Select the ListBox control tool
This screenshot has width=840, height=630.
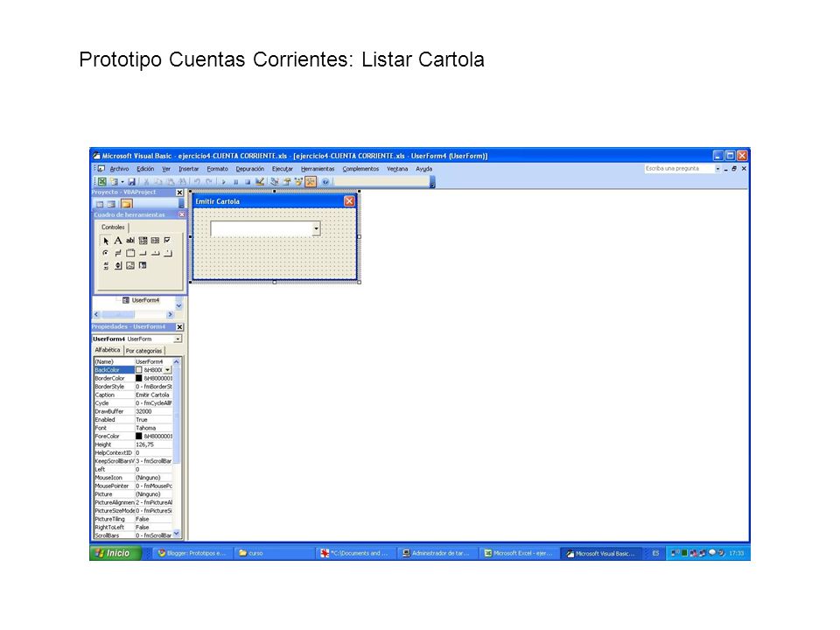155,241
